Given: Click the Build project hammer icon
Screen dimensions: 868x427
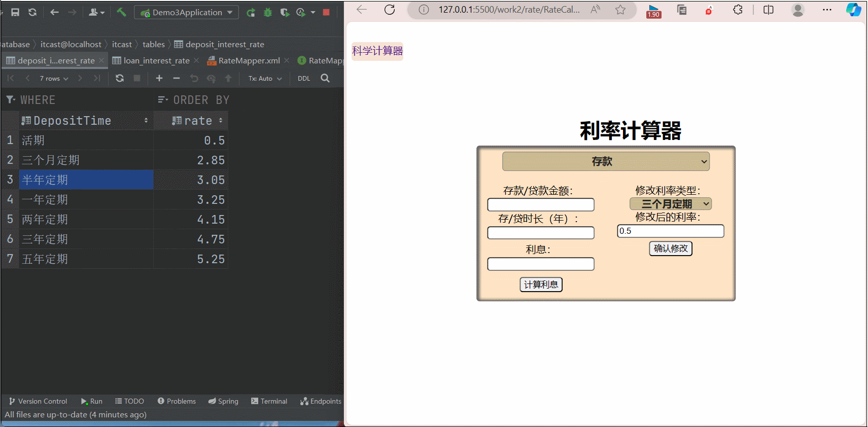Looking at the screenshot, I should (121, 12).
